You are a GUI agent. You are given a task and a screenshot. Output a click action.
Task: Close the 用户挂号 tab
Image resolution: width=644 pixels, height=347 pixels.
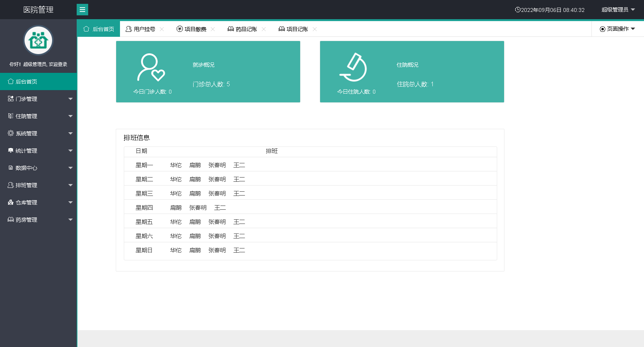pos(162,29)
